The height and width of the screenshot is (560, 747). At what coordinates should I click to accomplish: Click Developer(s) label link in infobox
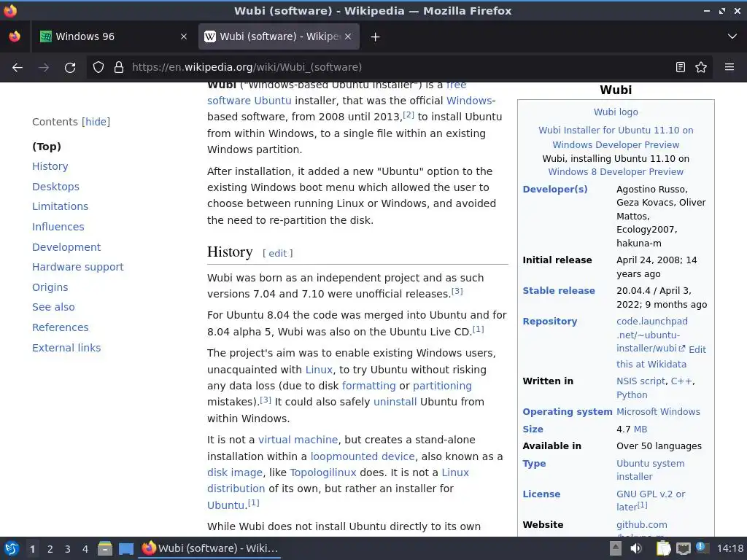(555, 190)
